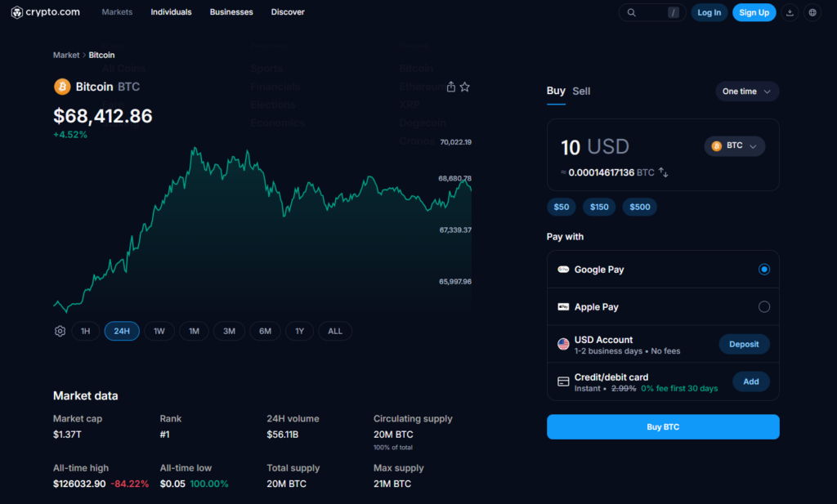Select Apple Pay radio button
Viewport: 837px width, 504px height.
pyautogui.click(x=764, y=306)
